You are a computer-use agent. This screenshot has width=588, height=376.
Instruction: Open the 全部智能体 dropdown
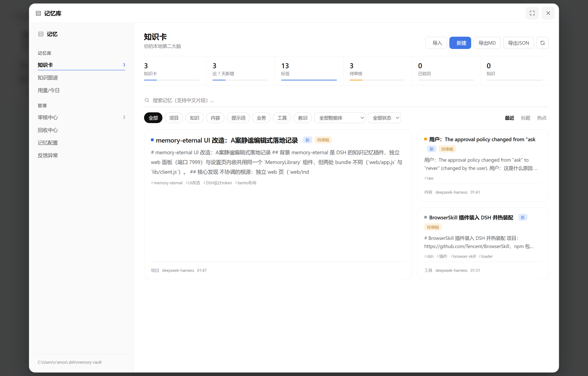[340, 118]
